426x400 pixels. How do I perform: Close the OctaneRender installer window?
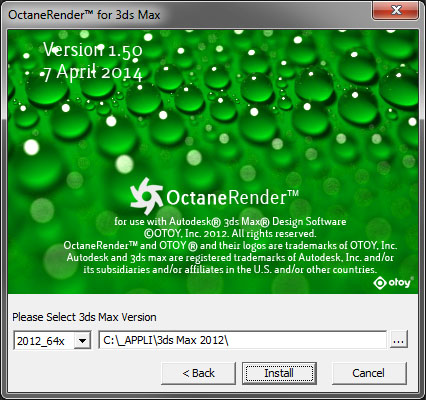click(x=396, y=10)
